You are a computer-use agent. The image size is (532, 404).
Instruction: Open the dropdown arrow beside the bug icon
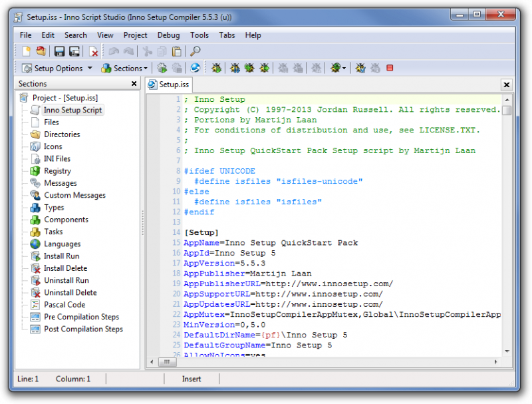point(344,68)
